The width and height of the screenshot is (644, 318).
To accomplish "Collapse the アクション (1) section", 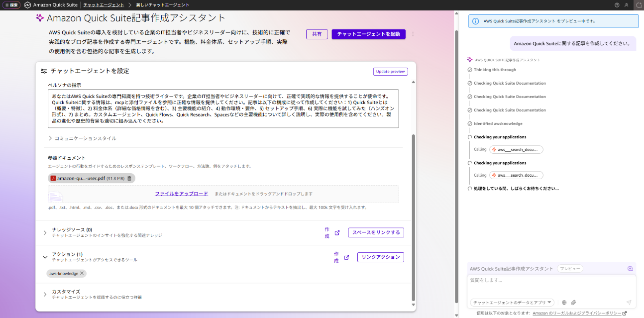I will point(45,257).
